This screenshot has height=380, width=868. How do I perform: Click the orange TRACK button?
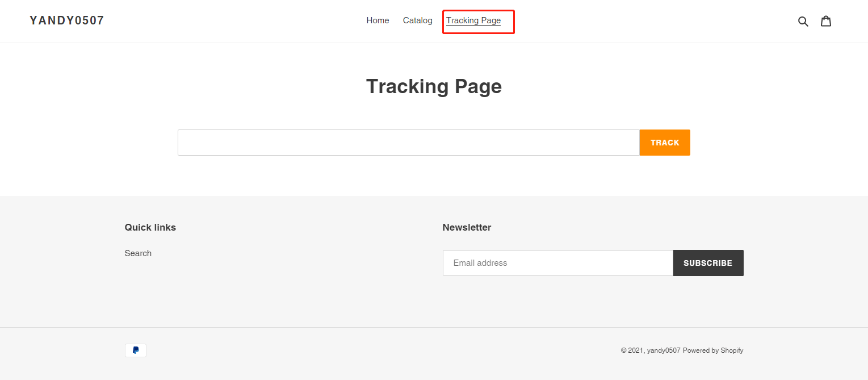(x=665, y=143)
